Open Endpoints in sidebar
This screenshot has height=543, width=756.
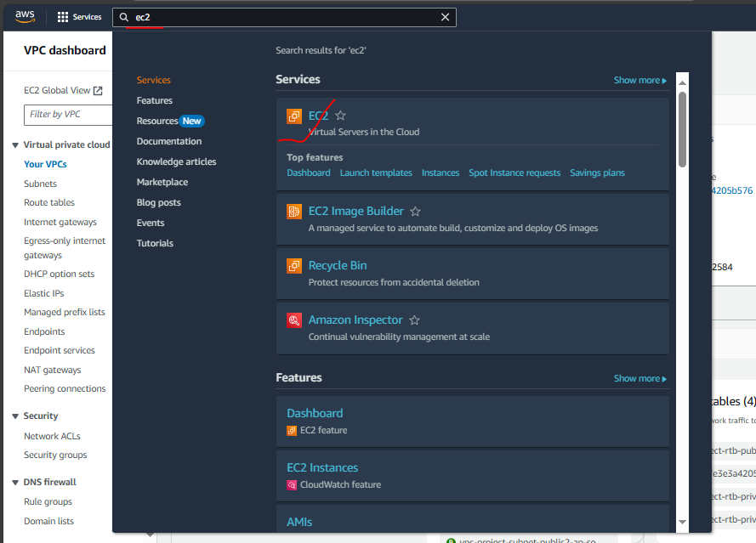(x=44, y=332)
